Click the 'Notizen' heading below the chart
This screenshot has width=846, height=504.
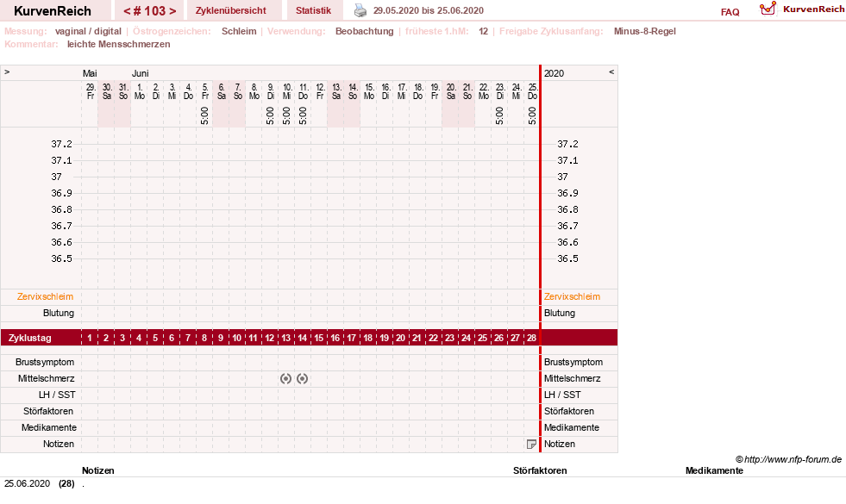click(98, 470)
